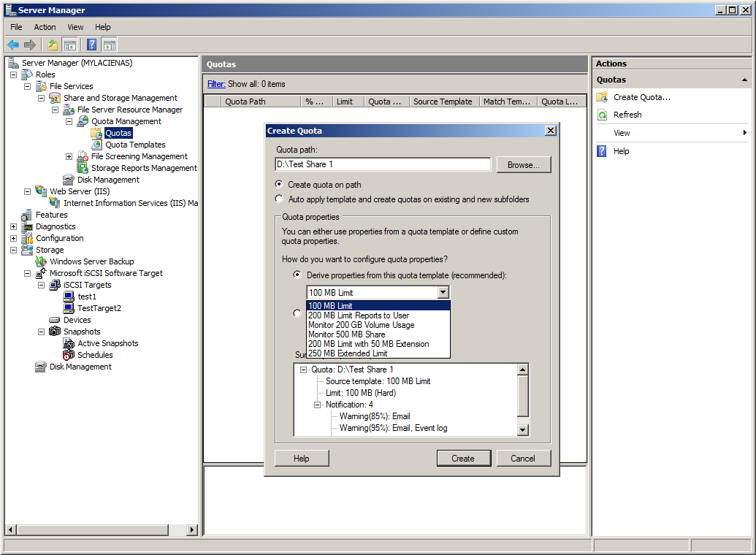
Task: Select Derive properties from quota template radio
Action: pyautogui.click(x=297, y=275)
